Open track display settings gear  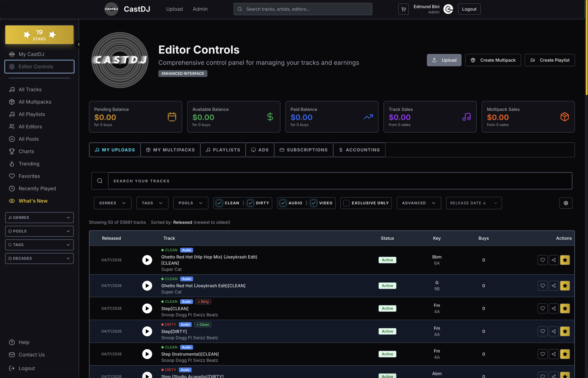tap(566, 203)
